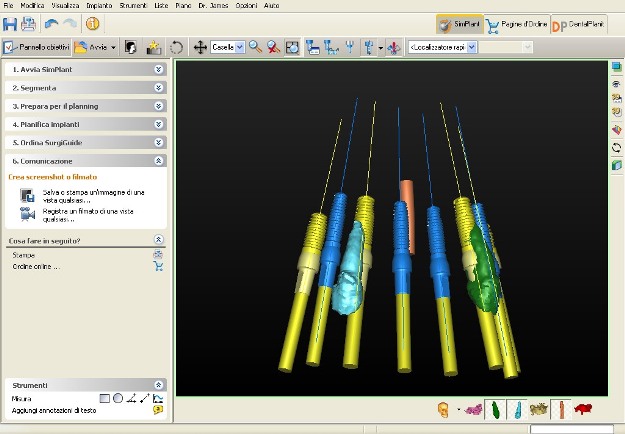The image size is (625, 434).
Task: Click the implant list icon in toolbar
Action: (312, 47)
